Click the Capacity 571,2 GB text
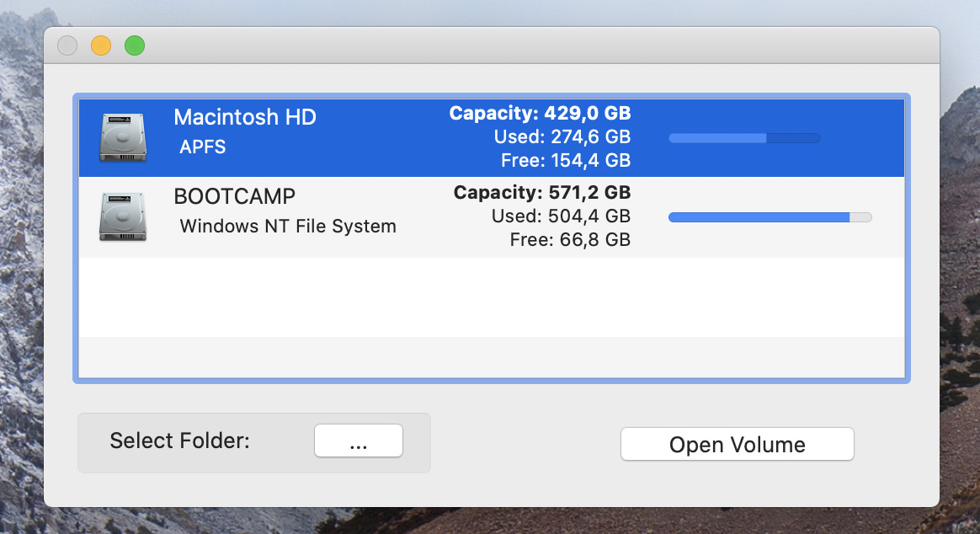 pyautogui.click(x=542, y=193)
